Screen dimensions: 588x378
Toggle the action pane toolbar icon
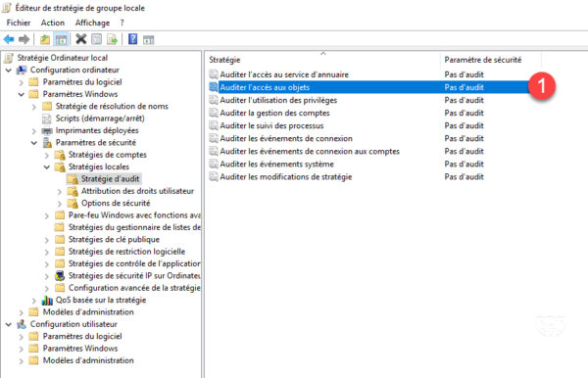point(149,39)
